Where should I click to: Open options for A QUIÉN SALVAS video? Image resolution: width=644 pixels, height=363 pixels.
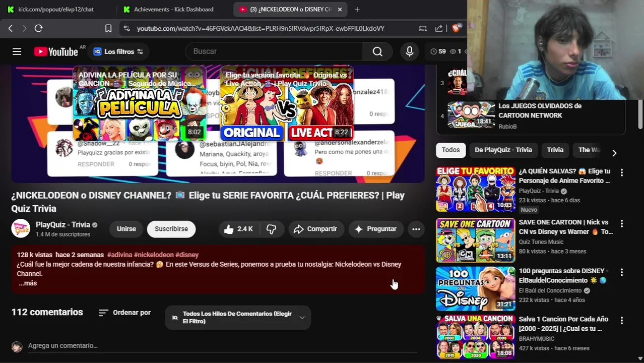pyautogui.click(x=621, y=172)
